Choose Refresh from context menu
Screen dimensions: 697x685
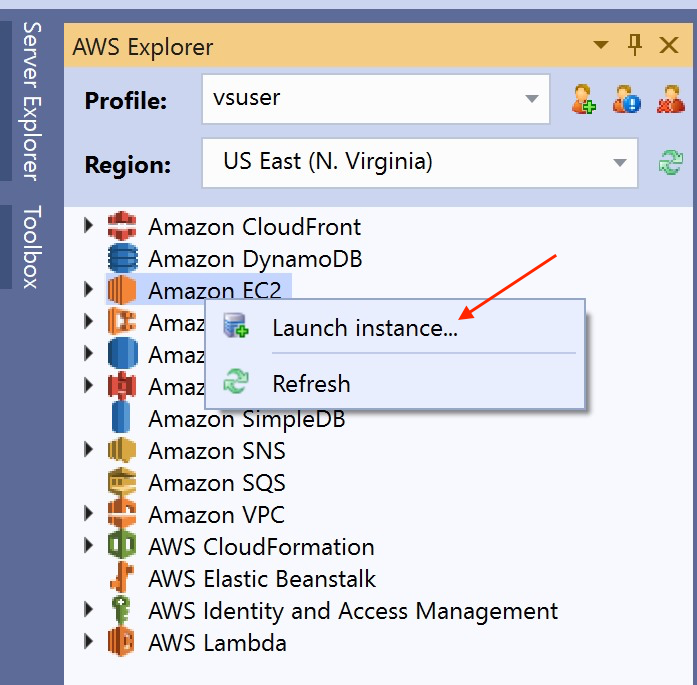(x=394, y=383)
